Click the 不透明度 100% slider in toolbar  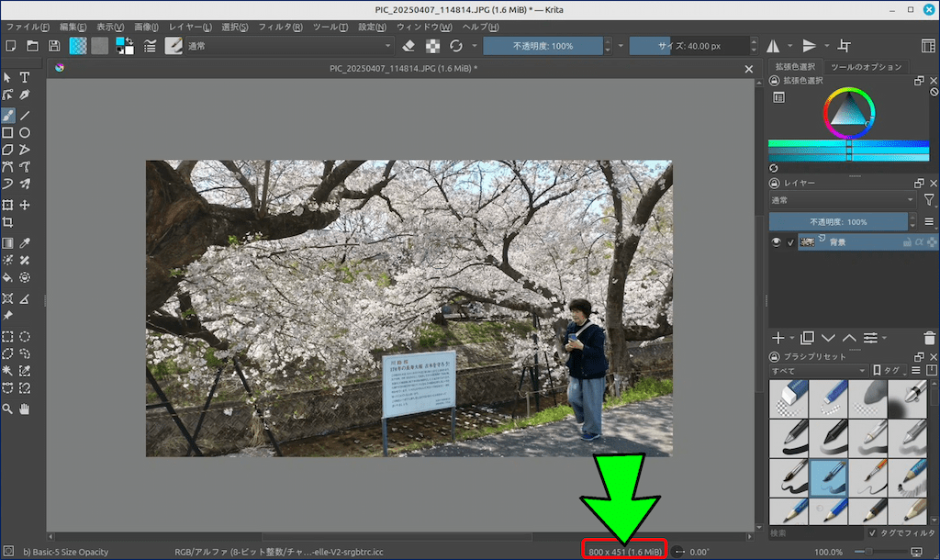(543, 46)
